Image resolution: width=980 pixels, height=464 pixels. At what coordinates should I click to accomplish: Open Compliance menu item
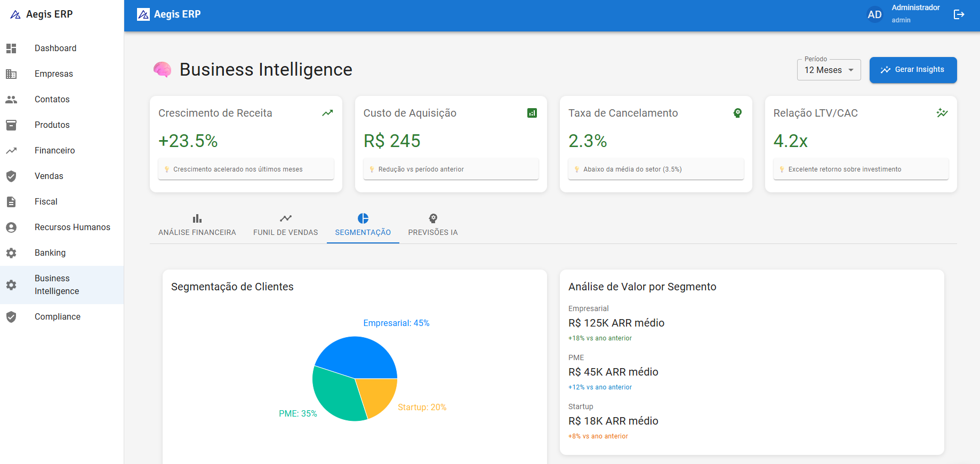pos(62,317)
